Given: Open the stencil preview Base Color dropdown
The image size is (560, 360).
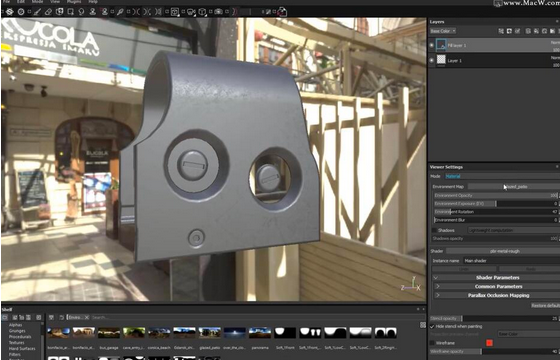Looking at the screenshot, I should [x=529, y=334].
